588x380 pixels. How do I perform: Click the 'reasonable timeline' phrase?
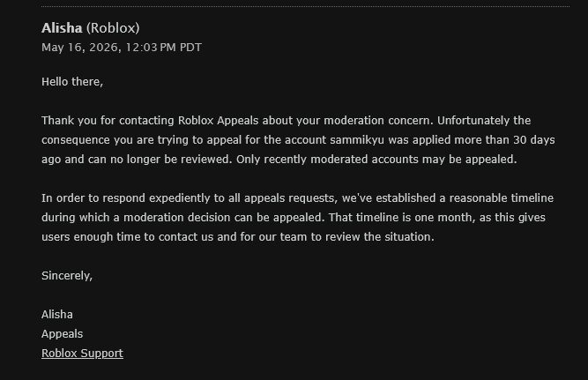[x=502, y=198]
